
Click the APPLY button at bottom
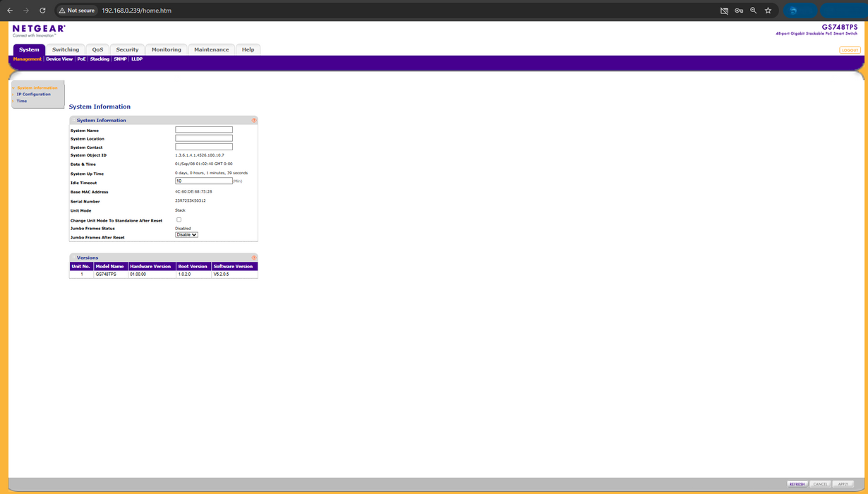[843, 484]
